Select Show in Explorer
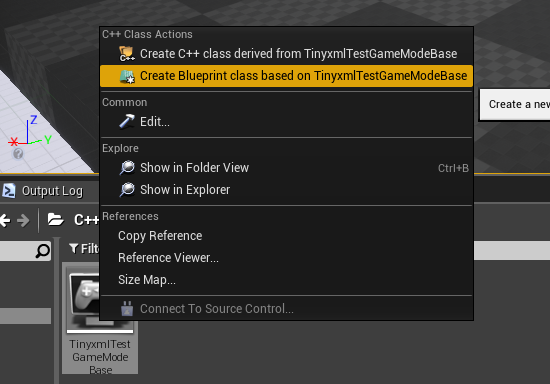This screenshot has height=384, width=550. coord(286,190)
